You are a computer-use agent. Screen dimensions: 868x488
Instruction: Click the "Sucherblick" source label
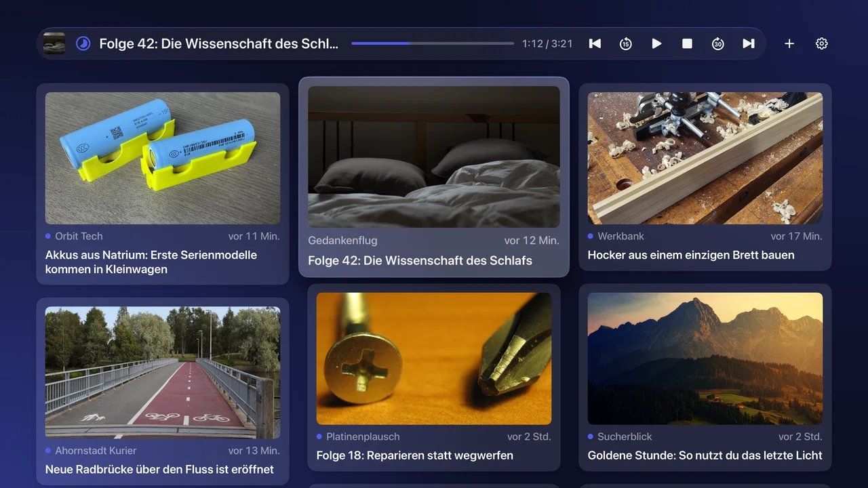tap(625, 436)
